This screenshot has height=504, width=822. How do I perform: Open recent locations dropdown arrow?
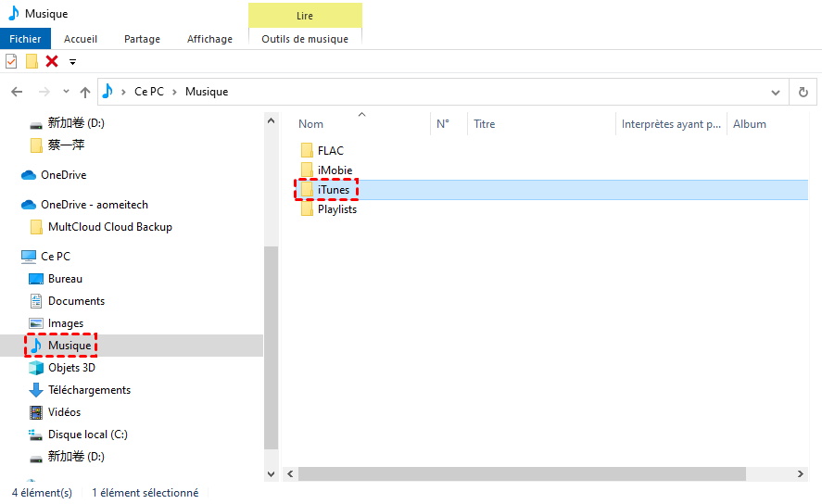66,92
